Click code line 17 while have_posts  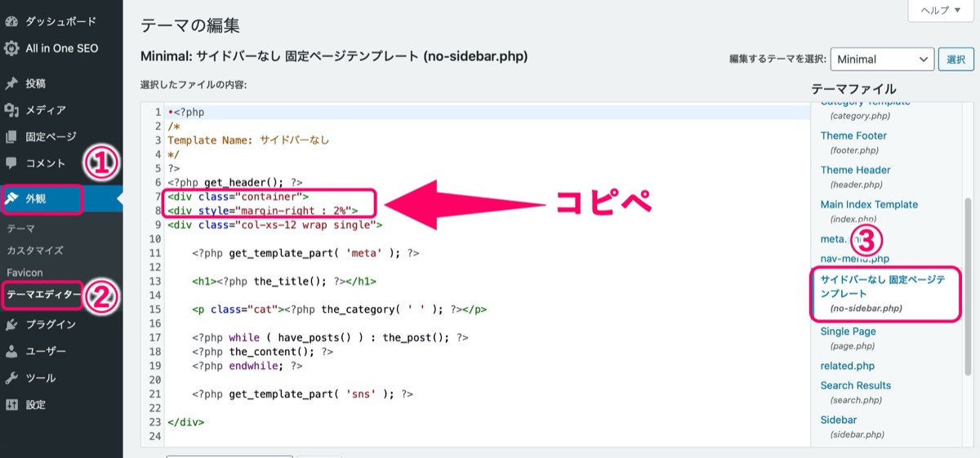[331, 337]
